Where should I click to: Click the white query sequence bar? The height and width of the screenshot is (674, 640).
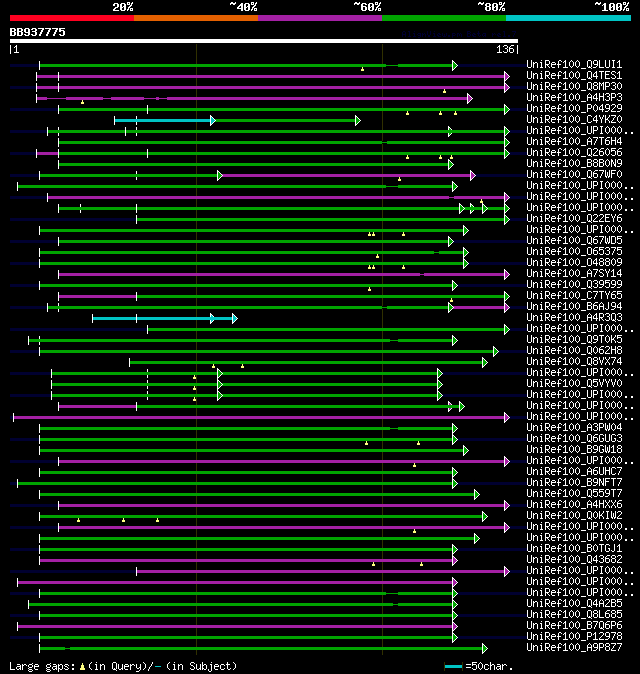click(264, 41)
